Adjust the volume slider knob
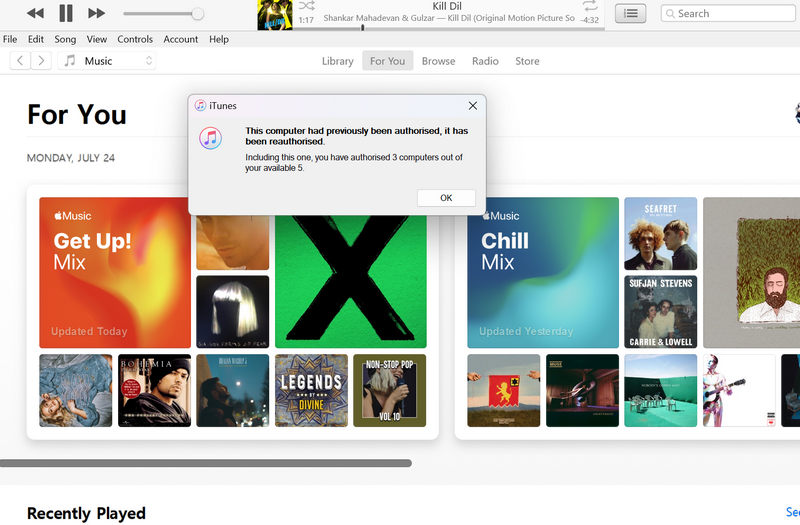Screen dimensions: 800x525 point(197,14)
